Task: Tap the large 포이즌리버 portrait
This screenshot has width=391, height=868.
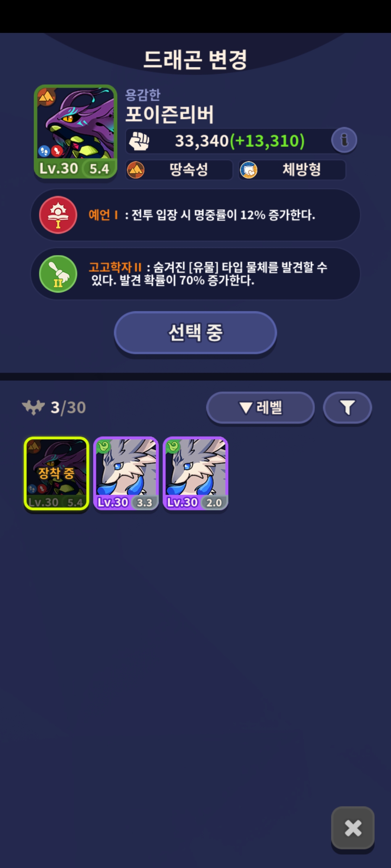Action: [x=76, y=132]
